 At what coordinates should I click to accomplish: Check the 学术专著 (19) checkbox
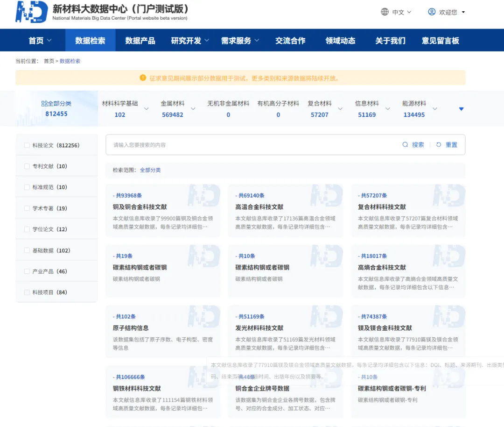point(27,208)
